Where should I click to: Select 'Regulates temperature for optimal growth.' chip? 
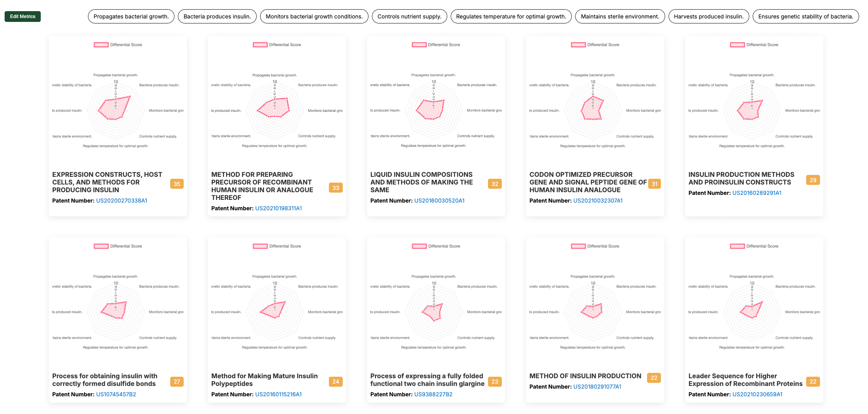click(511, 17)
